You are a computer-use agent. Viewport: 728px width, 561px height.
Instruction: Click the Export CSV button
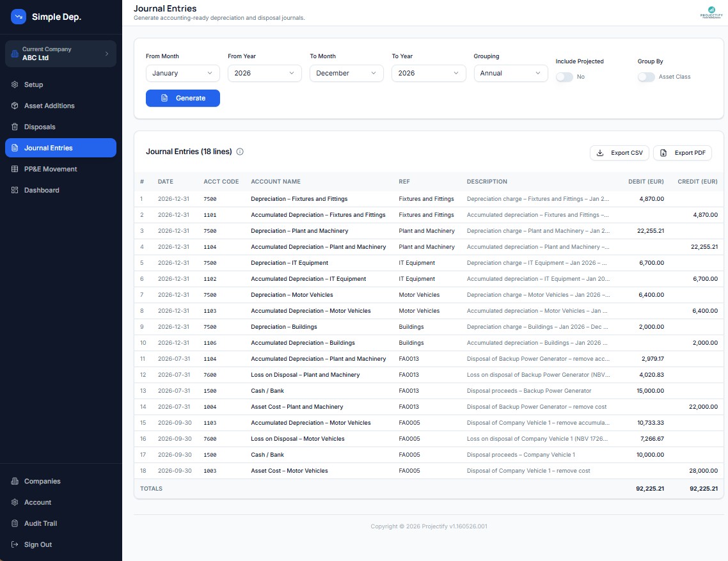[x=619, y=153]
